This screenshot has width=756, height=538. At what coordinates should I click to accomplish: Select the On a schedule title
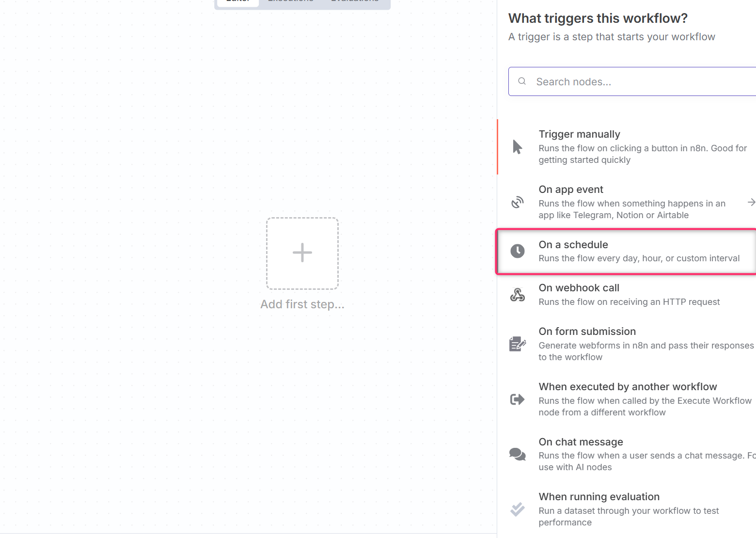(x=573, y=245)
